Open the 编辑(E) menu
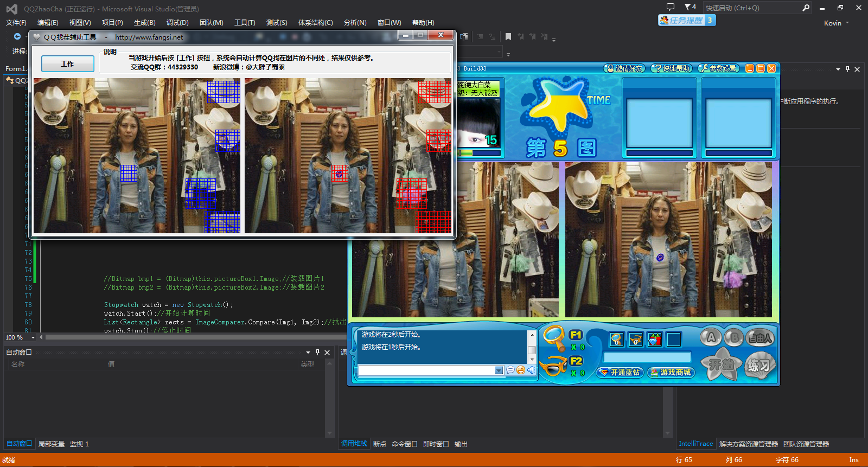This screenshot has width=868, height=467. (x=48, y=23)
